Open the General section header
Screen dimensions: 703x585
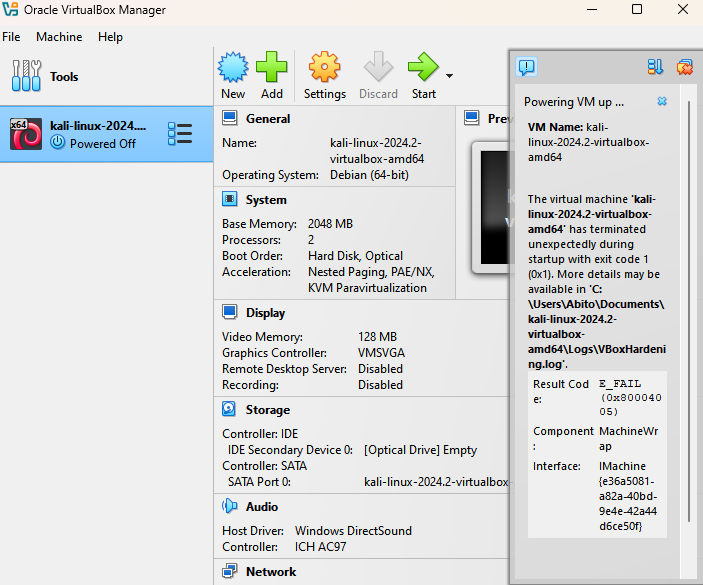pos(268,119)
